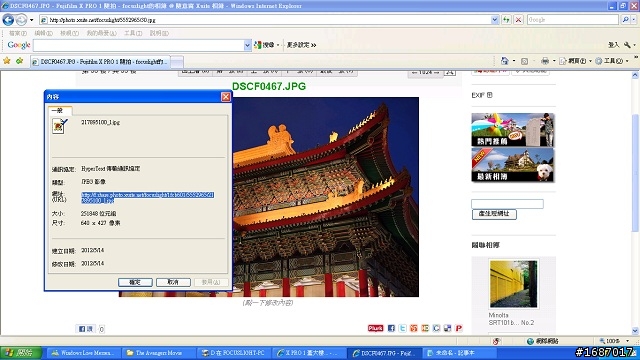Share via the Facebook icon near Plurk
The image size is (640, 360).
pyautogui.click(x=391, y=328)
